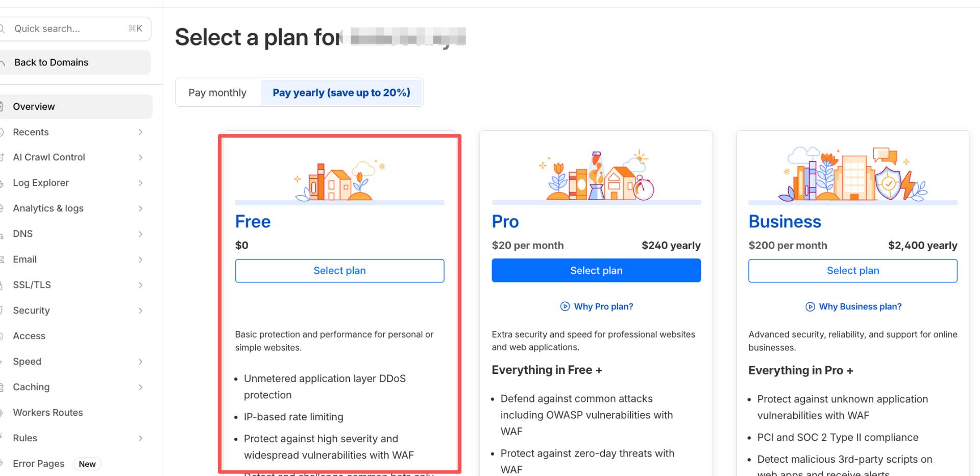Go to the Access menu item

click(29, 336)
